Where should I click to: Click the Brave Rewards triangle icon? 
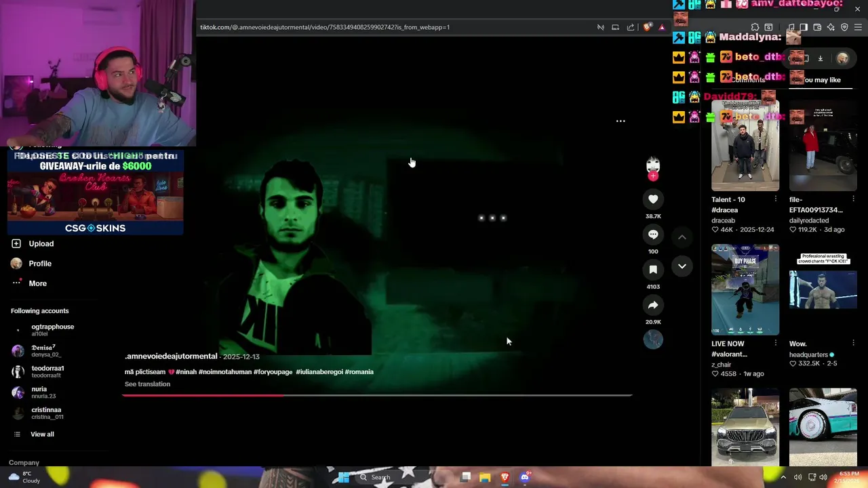662,27
